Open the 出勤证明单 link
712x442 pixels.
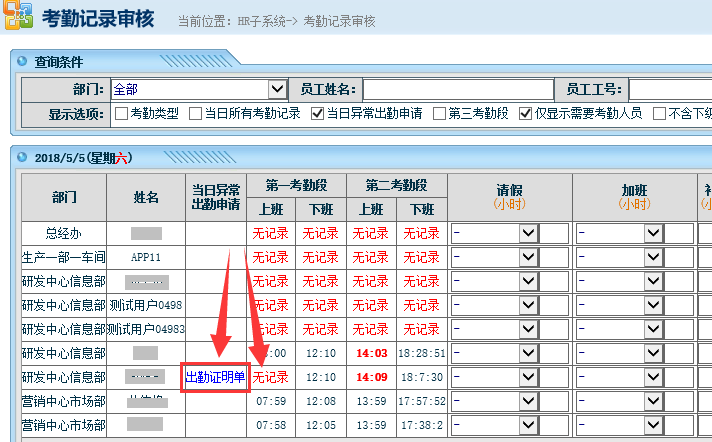215,377
